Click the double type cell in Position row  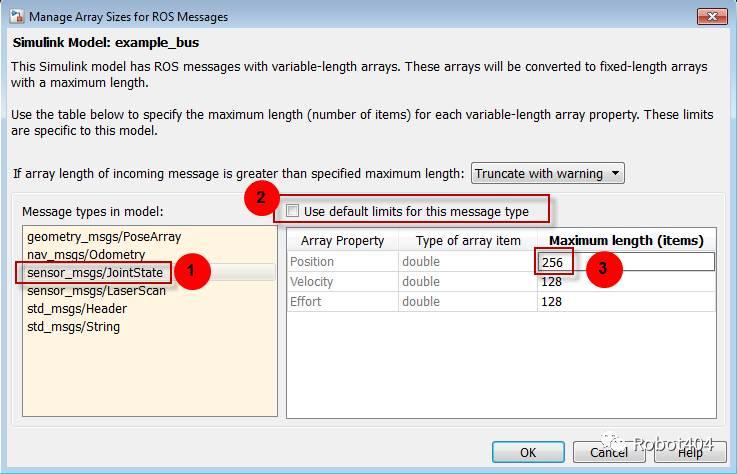[468, 261]
